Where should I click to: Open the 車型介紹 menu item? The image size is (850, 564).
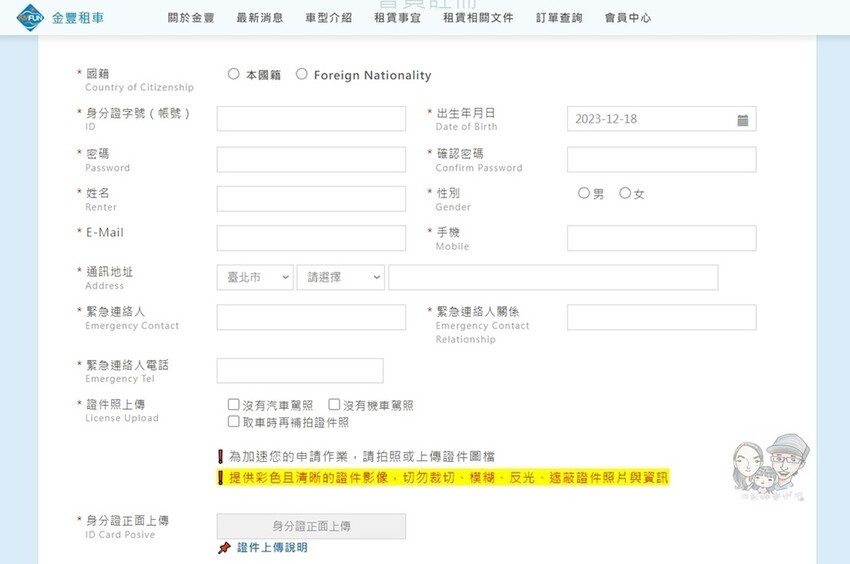coord(328,18)
